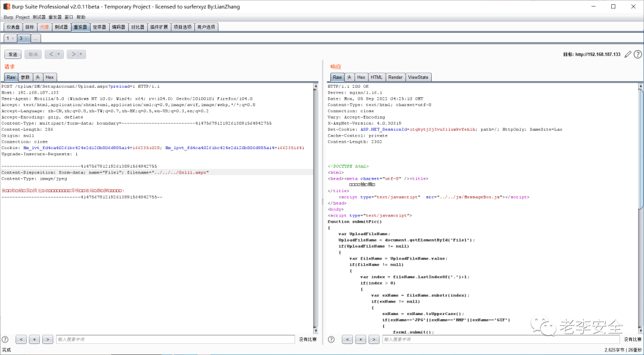Go back in request history
This screenshot has width=644, height=355.
pos(51,54)
